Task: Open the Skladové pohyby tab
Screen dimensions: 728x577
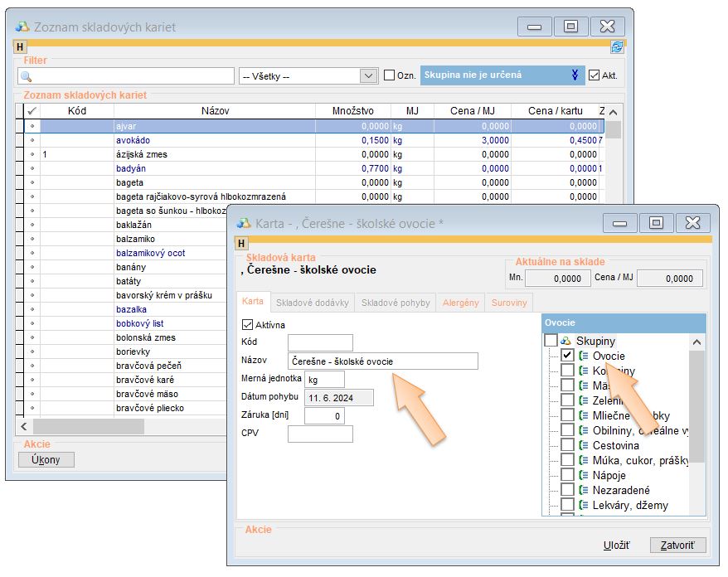Action: click(396, 303)
